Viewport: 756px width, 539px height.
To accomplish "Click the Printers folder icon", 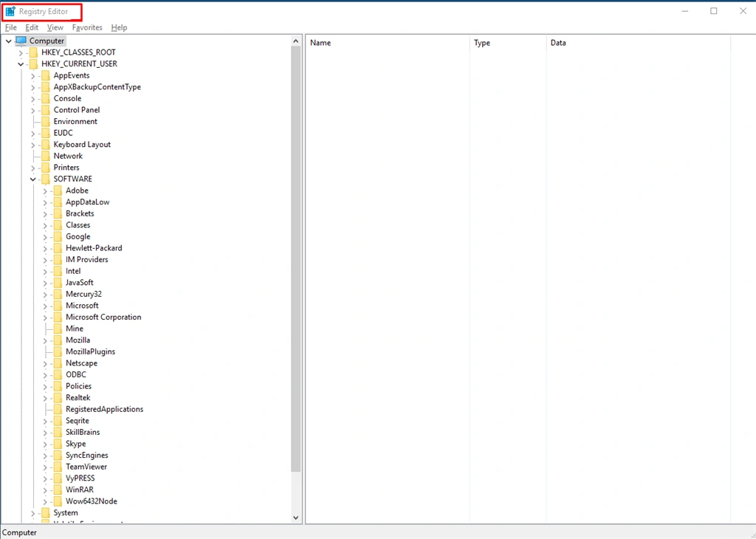I will 45,168.
